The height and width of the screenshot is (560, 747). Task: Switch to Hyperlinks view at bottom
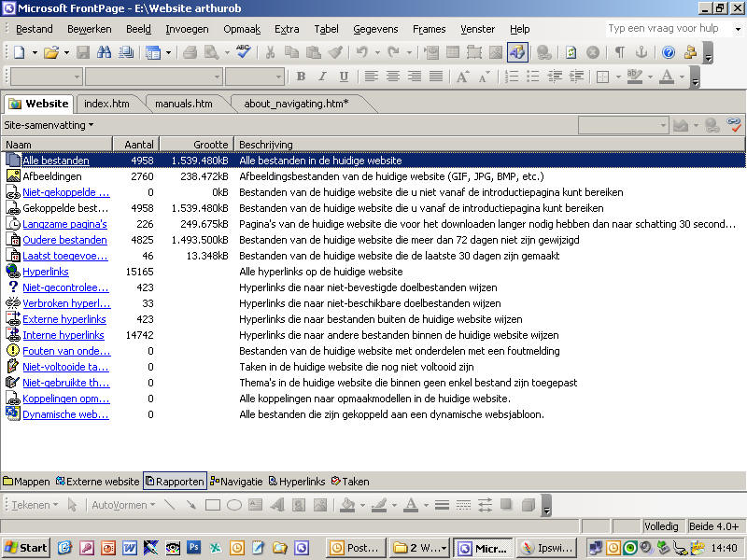(x=297, y=482)
